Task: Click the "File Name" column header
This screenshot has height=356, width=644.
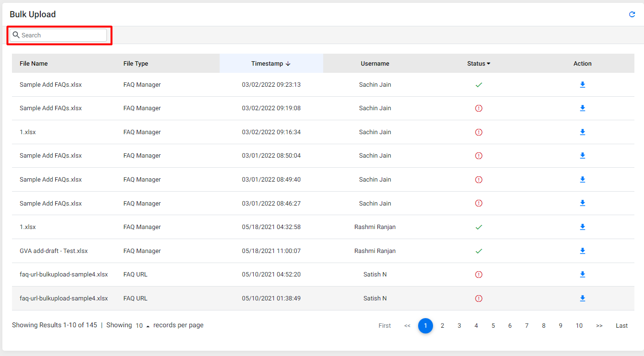Action: [34, 64]
